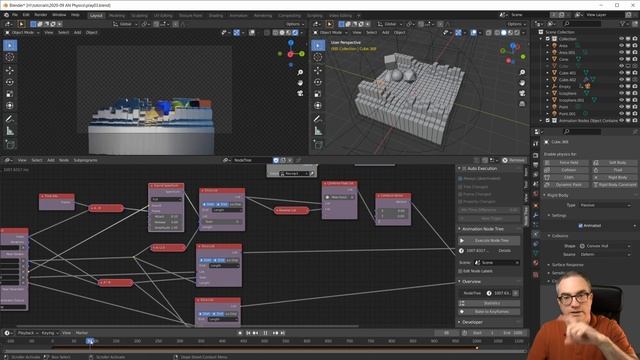Open the Physics properties tab icon
Viewport: 640px width, 360px height.
(536, 234)
